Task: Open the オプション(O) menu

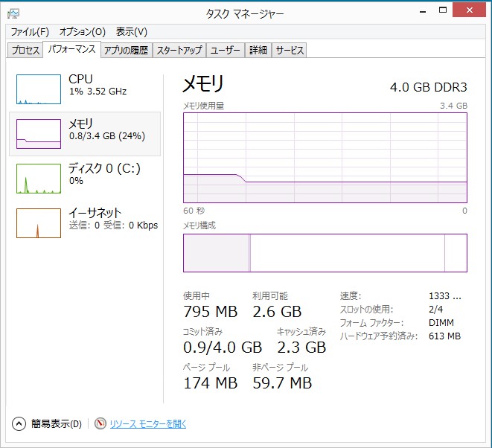Action: click(x=82, y=32)
